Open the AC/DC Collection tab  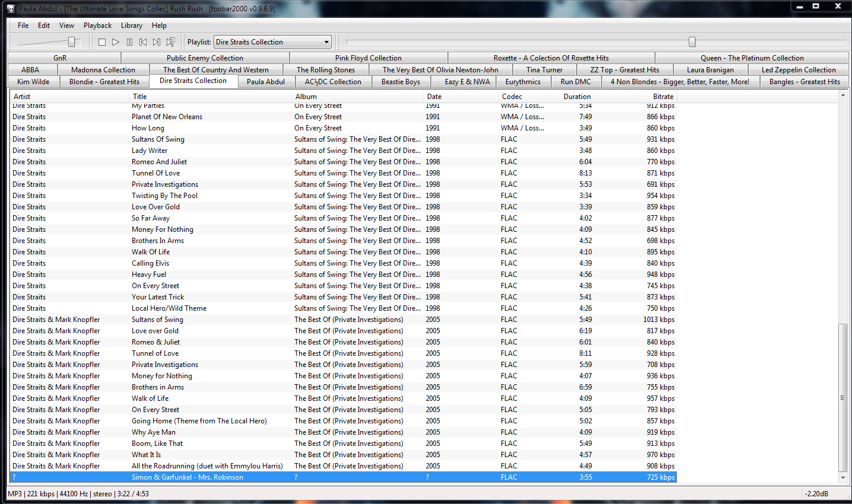point(333,82)
